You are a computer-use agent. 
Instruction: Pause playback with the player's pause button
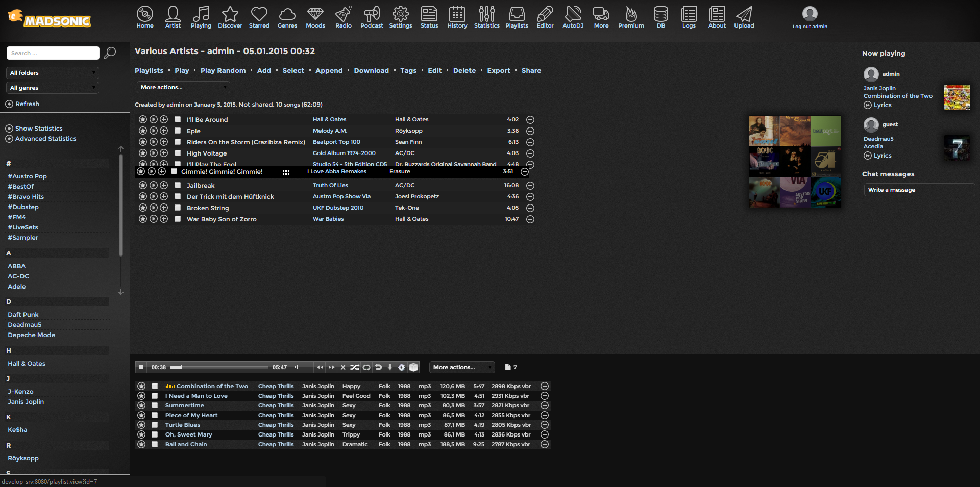pyautogui.click(x=141, y=367)
